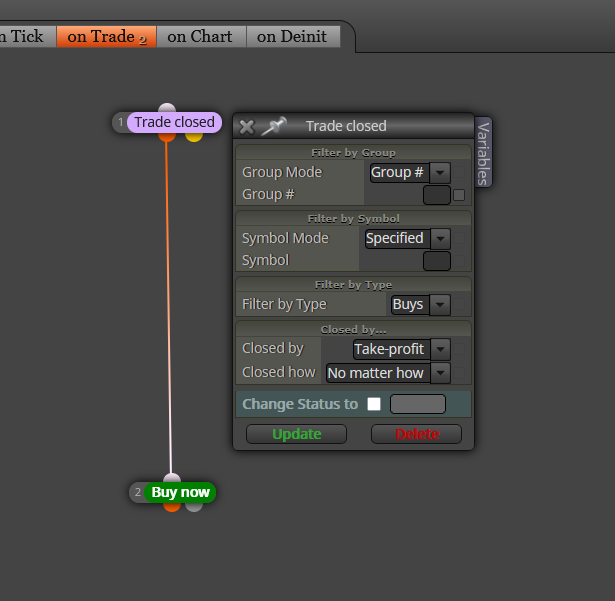Viewport: 615px width, 601px height.
Task: Toggle checkbox beside Symbol Mode dropdown
Action: coord(459,238)
